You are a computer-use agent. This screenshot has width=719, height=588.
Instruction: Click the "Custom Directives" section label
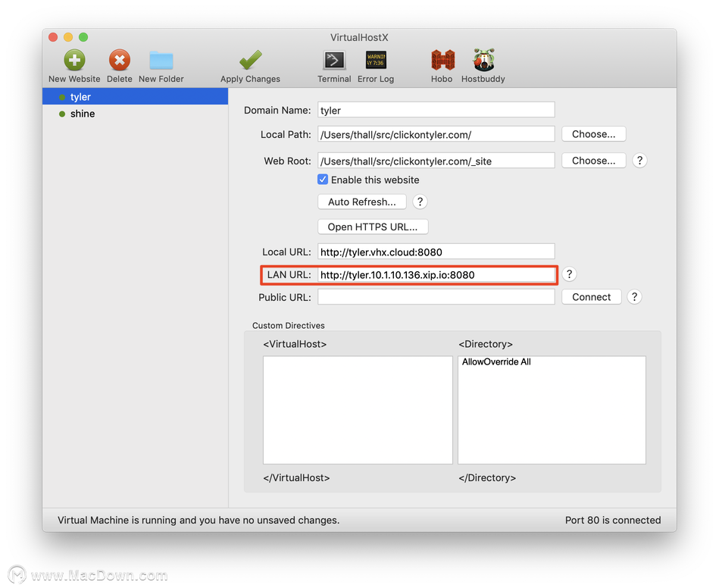(x=289, y=326)
